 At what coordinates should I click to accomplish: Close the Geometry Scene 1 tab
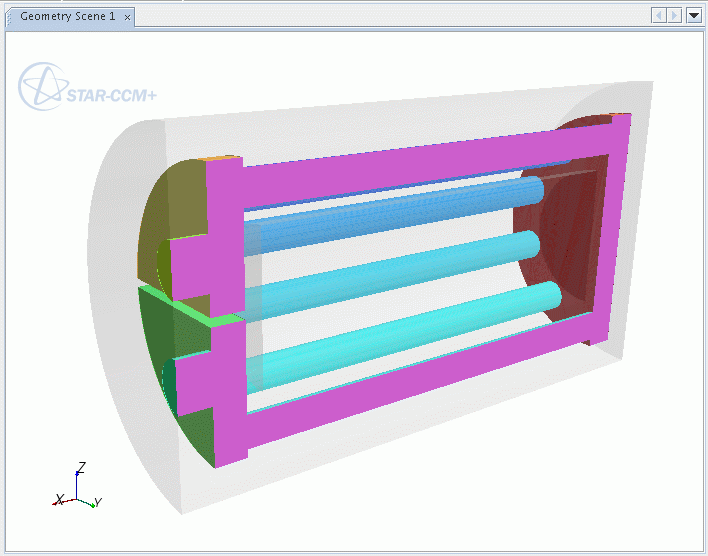pyautogui.click(x=127, y=17)
